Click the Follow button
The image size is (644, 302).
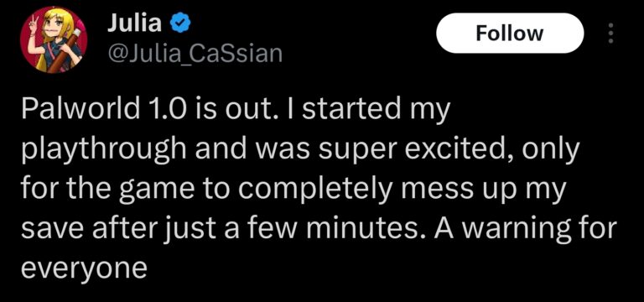(509, 34)
